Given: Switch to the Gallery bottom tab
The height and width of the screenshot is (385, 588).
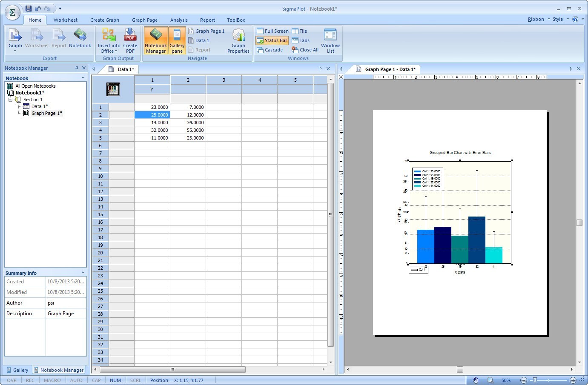Looking at the screenshot, I should [17, 370].
